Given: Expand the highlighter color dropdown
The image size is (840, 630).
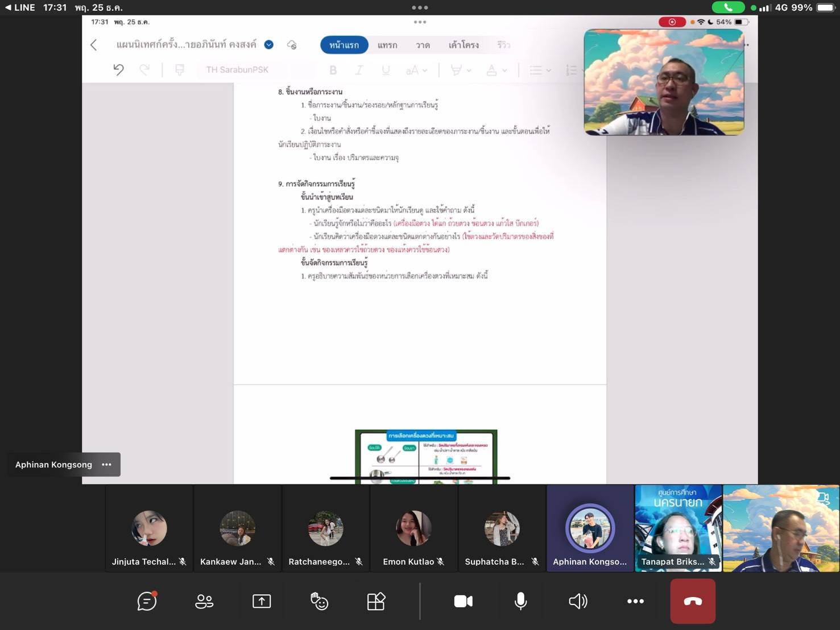Looking at the screenshot, I should [469, 71].
